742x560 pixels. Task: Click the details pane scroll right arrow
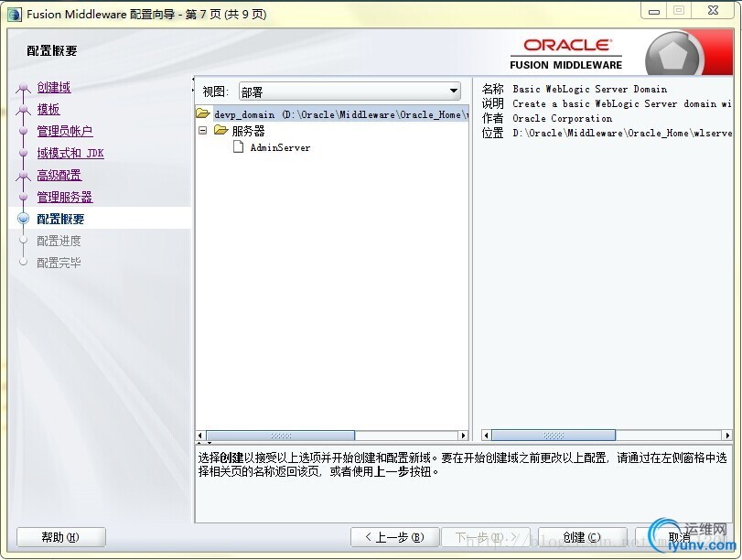click(x=727, y=435)
